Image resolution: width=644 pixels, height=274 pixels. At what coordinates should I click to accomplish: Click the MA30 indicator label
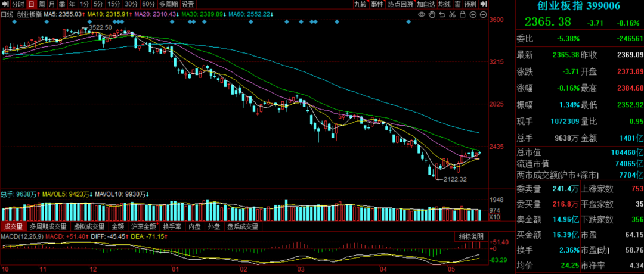[x=204, y=14]
